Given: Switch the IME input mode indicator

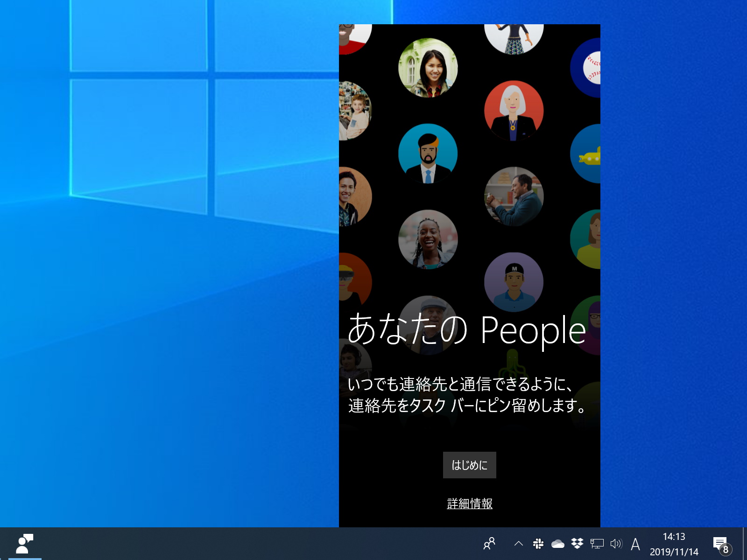Looking at the screenshot, I should (636, 544).
